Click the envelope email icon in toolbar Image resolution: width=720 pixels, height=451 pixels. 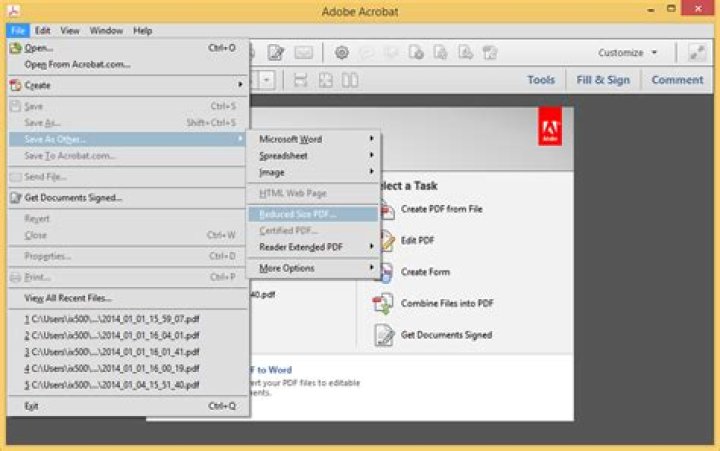point(304,53)
